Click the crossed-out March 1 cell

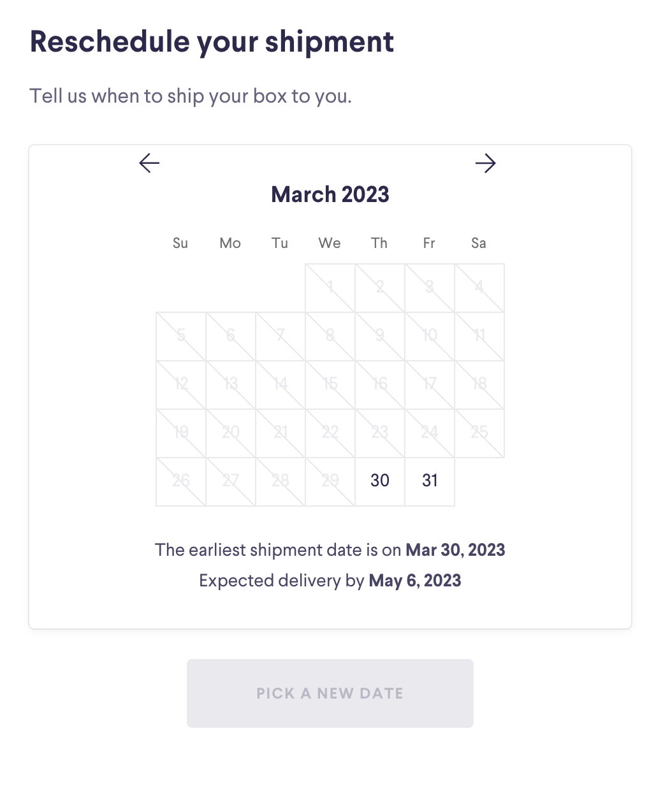[330, 287]
